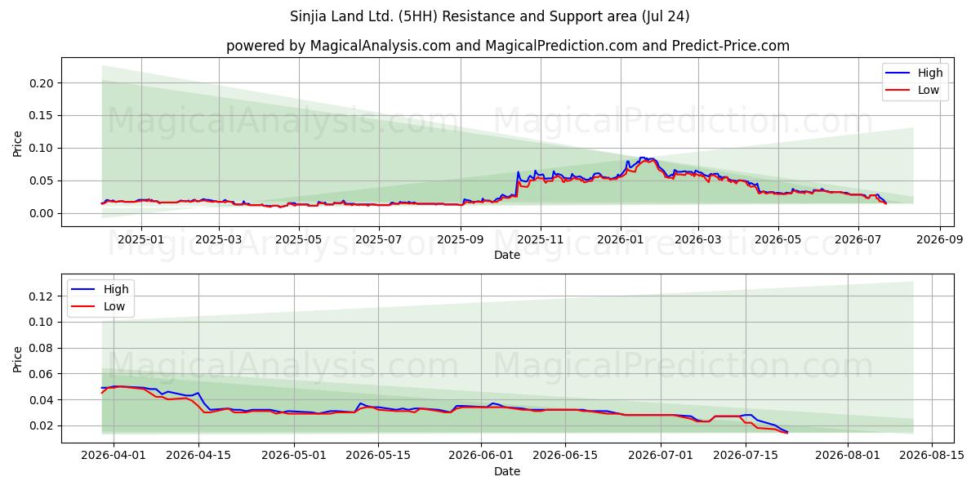Click the '0.10' y-axis label on upper chart
980x490 pixels.
42,148
